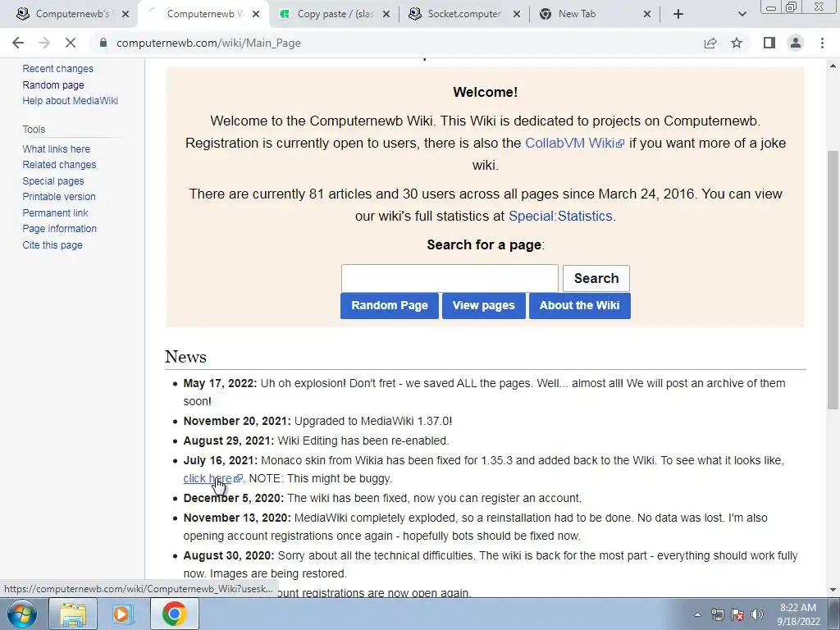Click the network tray icon
840x630 pixels.
[717, 614]
